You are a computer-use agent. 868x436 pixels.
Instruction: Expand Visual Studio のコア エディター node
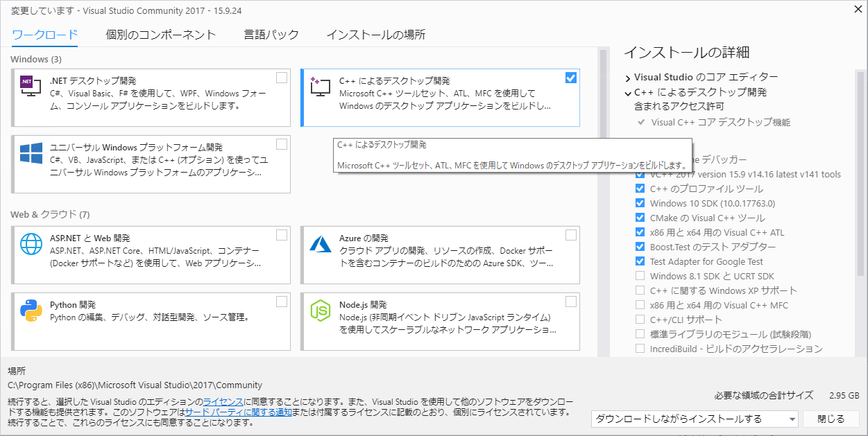tap(628, 78)
